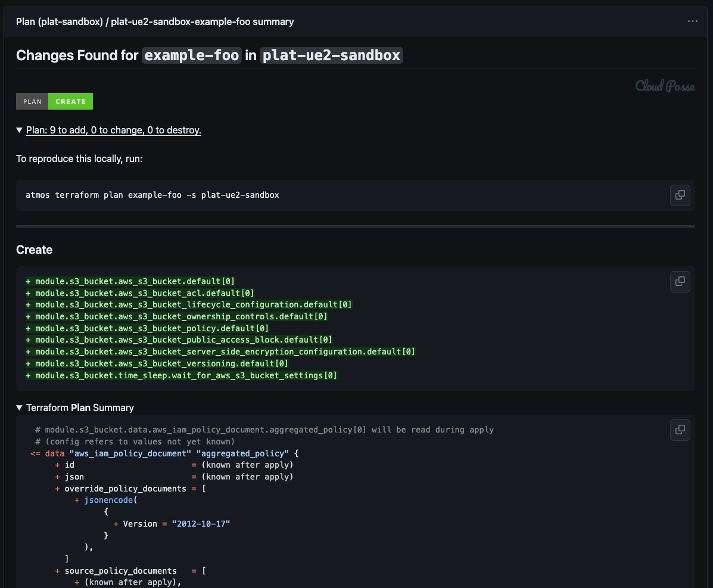The width and height of the screenshot is (713, 588).
Task: Click the aws_s3_bucket_ownership_controls line
Action: tap(176, 316)
